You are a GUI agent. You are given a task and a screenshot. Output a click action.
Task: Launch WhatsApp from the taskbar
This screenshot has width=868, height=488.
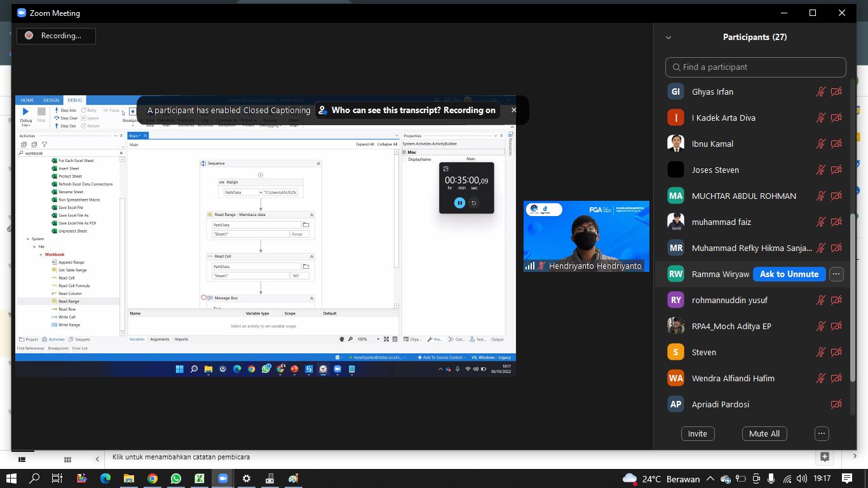tap(175, 478)
